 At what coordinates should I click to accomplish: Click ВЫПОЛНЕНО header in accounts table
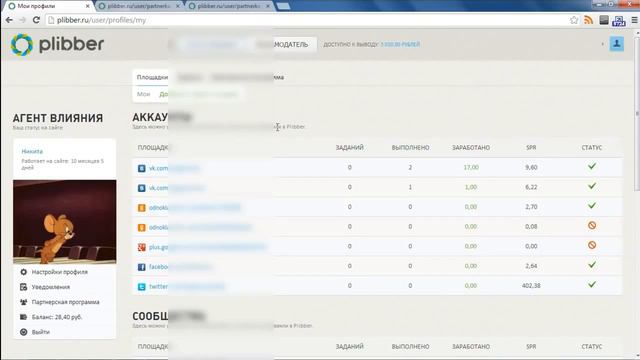[410, 148]
